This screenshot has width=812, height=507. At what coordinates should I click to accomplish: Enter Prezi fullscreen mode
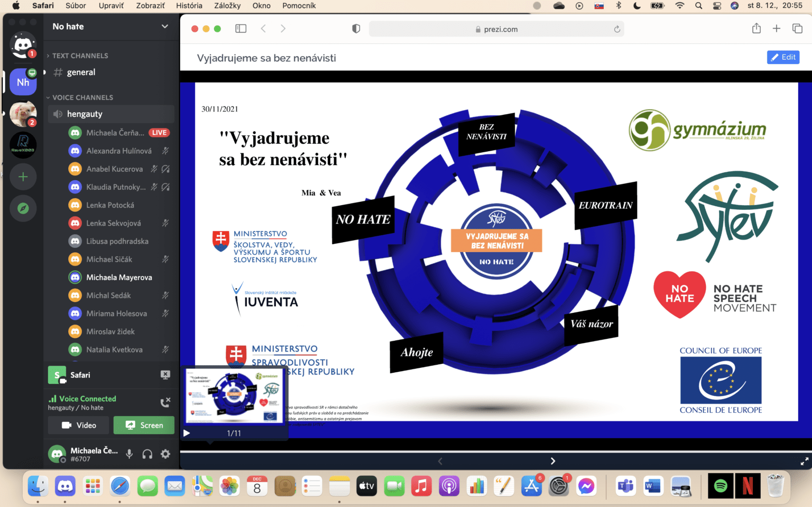pyautogui.click(x=804, y=461)
